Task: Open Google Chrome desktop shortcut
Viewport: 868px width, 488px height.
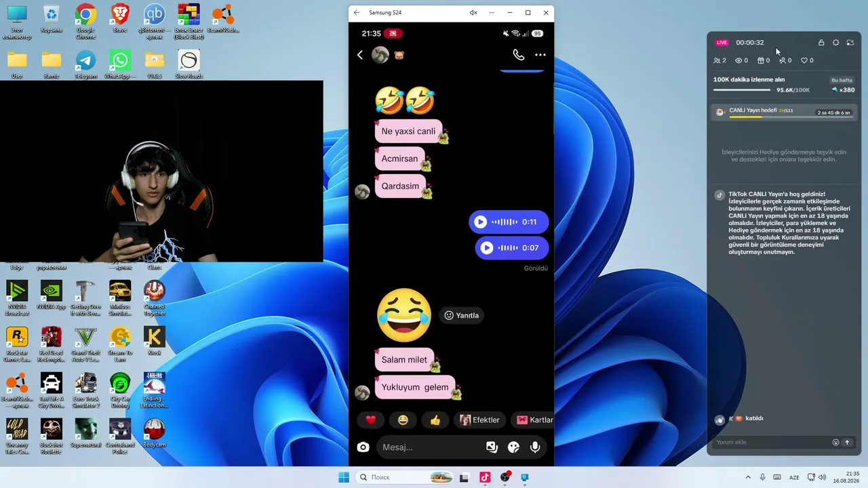Action: (85, 20)
